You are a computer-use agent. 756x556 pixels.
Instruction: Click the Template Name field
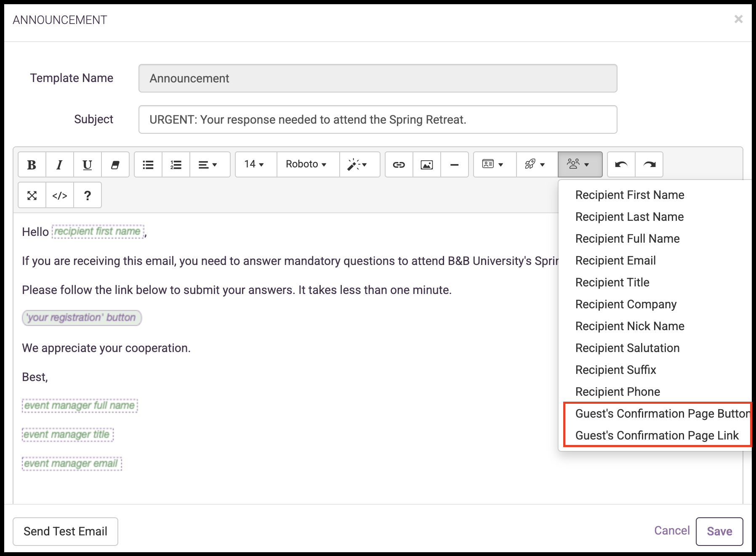coord(378,78)
